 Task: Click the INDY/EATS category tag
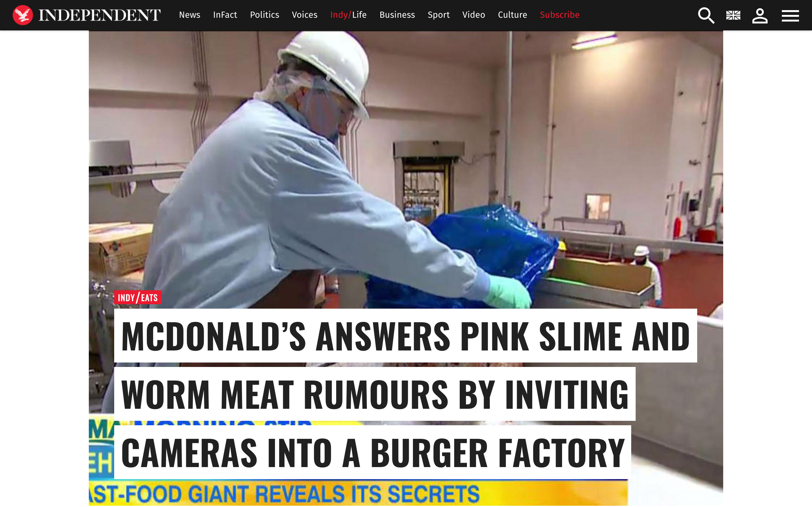138,298
